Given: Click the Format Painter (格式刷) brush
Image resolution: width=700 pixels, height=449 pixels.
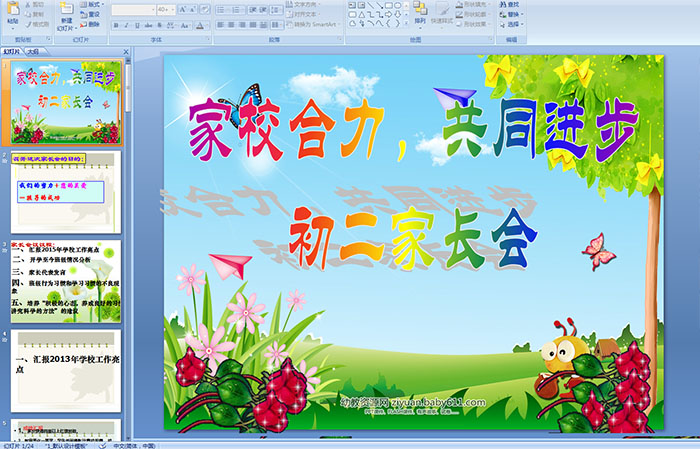Looking at the screenshot, I should pyautogui.click(x=28, y=24).
